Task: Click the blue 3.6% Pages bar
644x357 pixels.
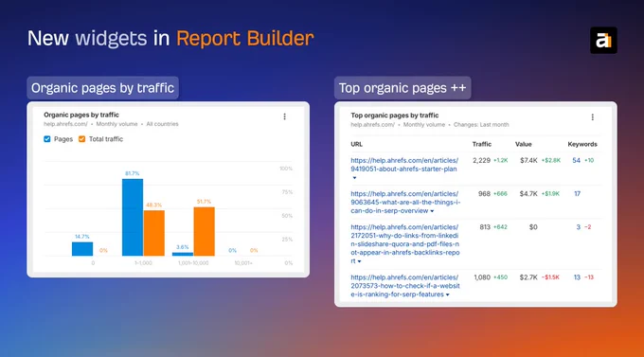Action: pos(183,254)
